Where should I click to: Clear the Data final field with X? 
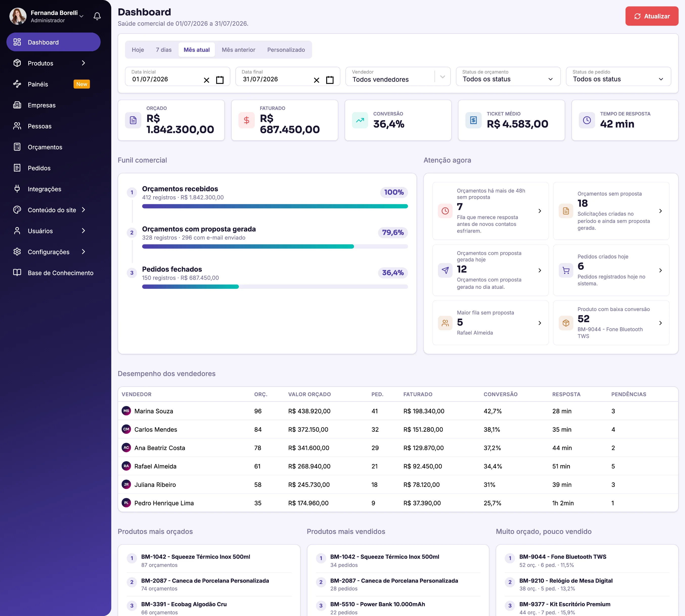316,80
